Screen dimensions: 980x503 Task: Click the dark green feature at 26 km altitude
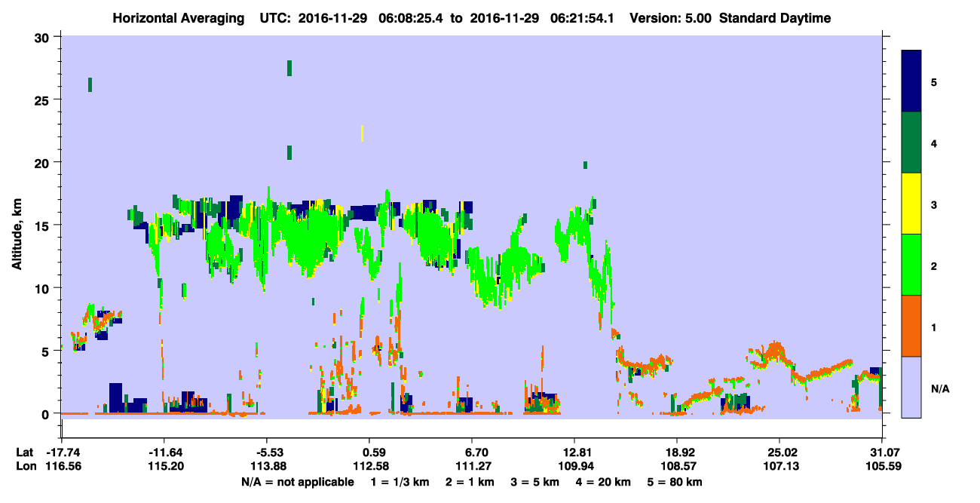[x=90, y=84]
